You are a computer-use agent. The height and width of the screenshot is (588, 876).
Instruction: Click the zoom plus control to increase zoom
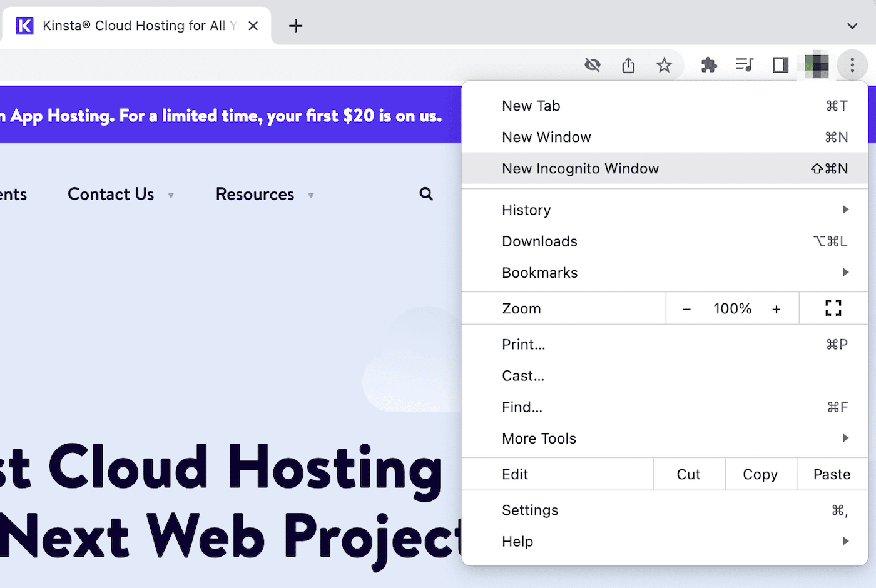coord(776,308)
